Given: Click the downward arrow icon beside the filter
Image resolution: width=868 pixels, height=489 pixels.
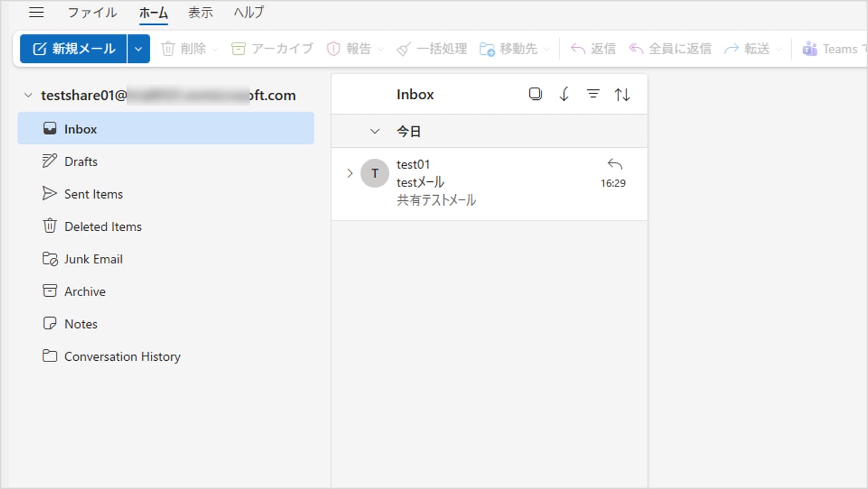Looking at the screenshot, I should pos(564,94).
